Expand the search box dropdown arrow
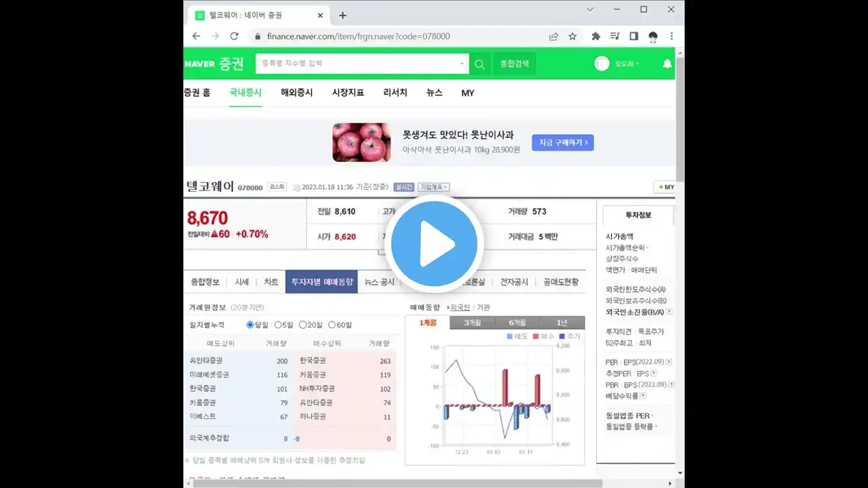 tap(462, 64)
